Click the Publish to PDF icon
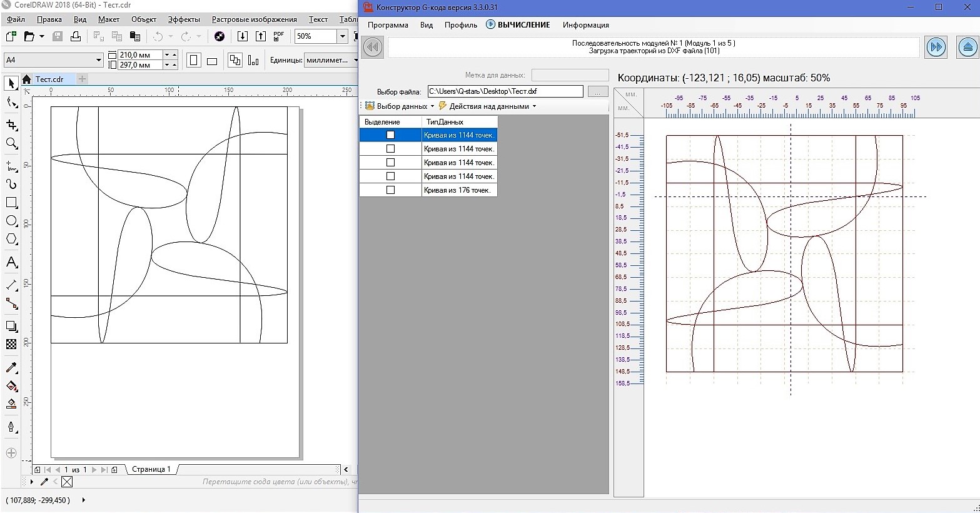This screenshot has width=980, height=513. pos(279,36)
